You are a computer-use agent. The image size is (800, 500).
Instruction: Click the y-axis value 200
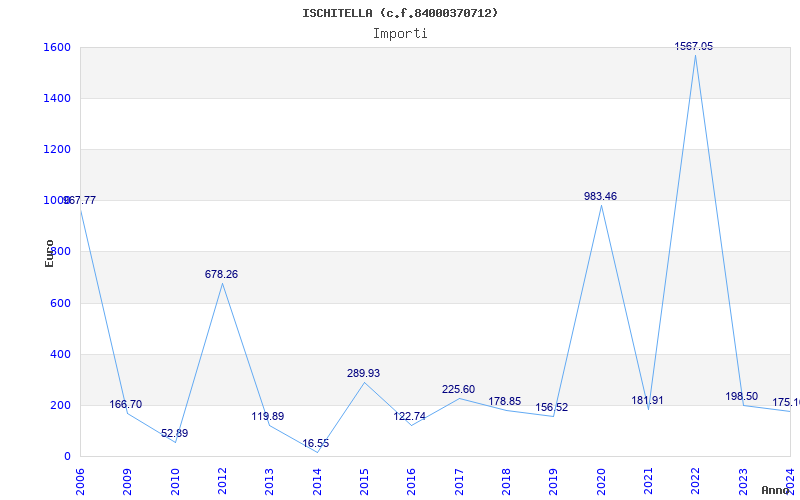point(58,406)
